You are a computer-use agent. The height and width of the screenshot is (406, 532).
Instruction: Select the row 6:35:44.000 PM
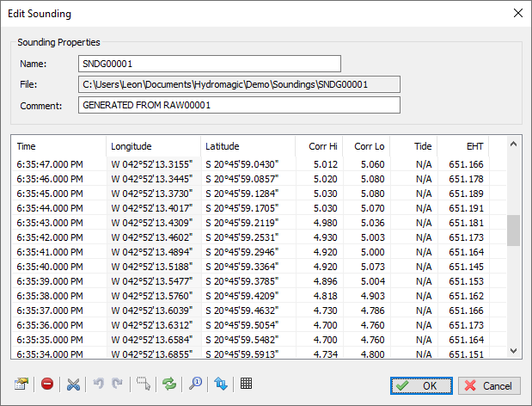click(259, 208)
